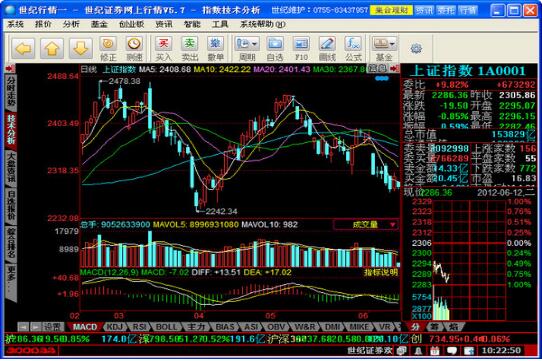The height and width of the screenshot is (361, 542).
Task: Click the 卖出 (sell) toolbar icon
Action: pyautogui.click(x=189, y=49)
